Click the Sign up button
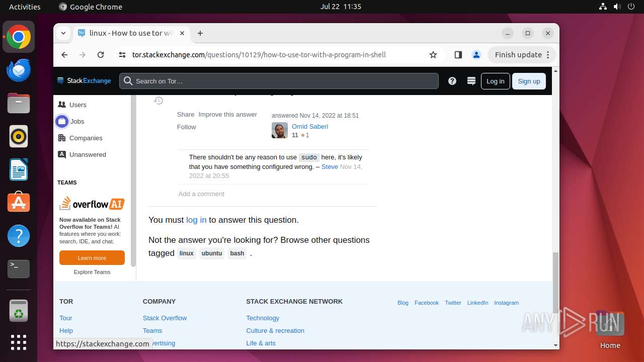Viewport: 644px width, 362px height. coord(529,81)
